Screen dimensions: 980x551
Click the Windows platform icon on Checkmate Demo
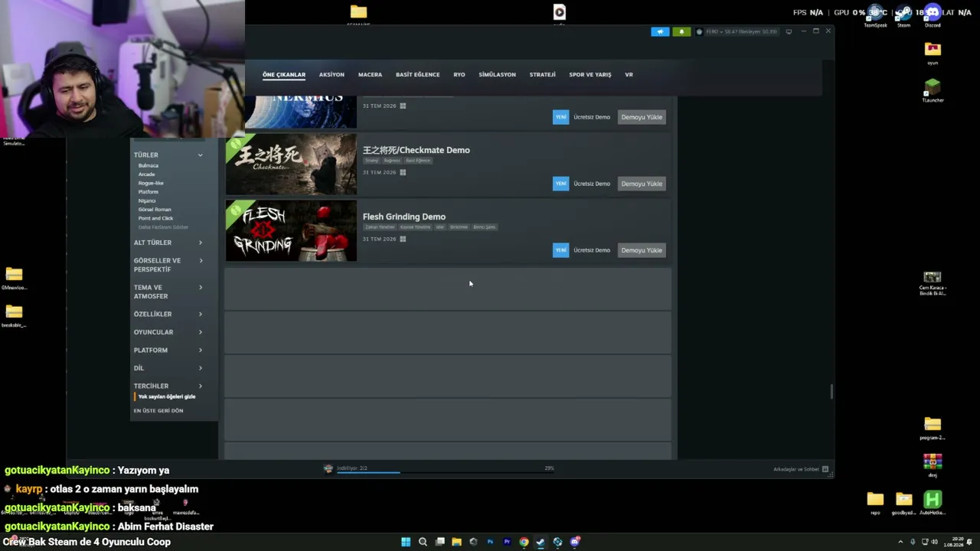click(403, 172)
